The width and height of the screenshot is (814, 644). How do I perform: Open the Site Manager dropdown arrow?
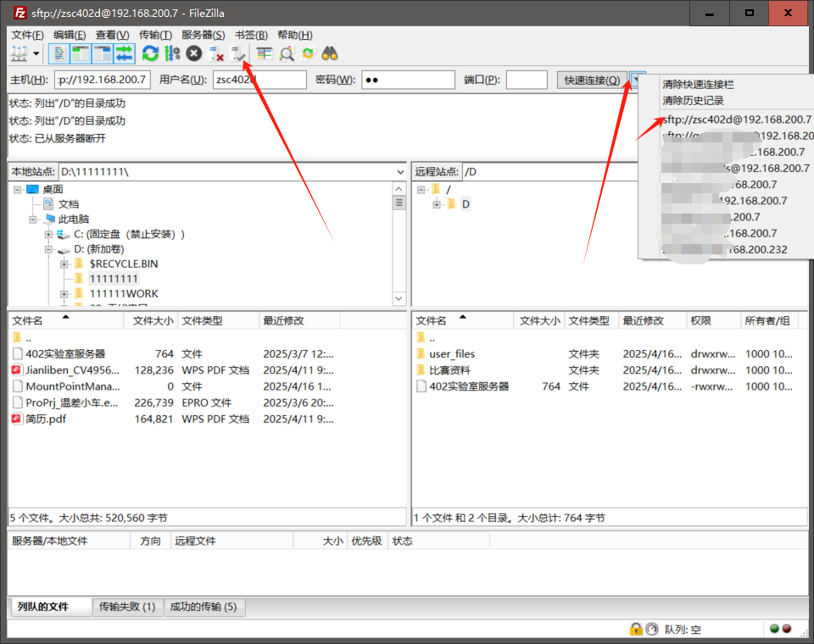[36, 53]
